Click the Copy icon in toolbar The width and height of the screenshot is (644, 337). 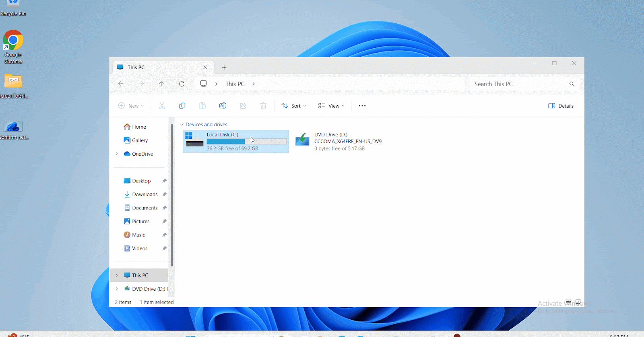click(182, 106)
